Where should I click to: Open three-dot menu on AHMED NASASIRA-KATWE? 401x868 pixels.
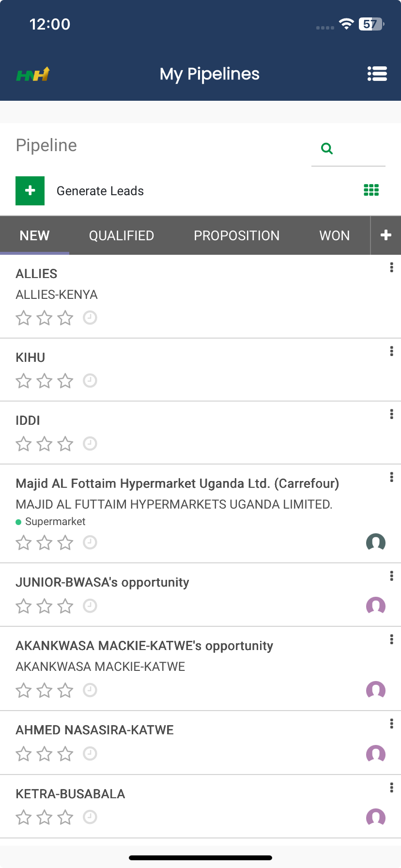(391, 724)
